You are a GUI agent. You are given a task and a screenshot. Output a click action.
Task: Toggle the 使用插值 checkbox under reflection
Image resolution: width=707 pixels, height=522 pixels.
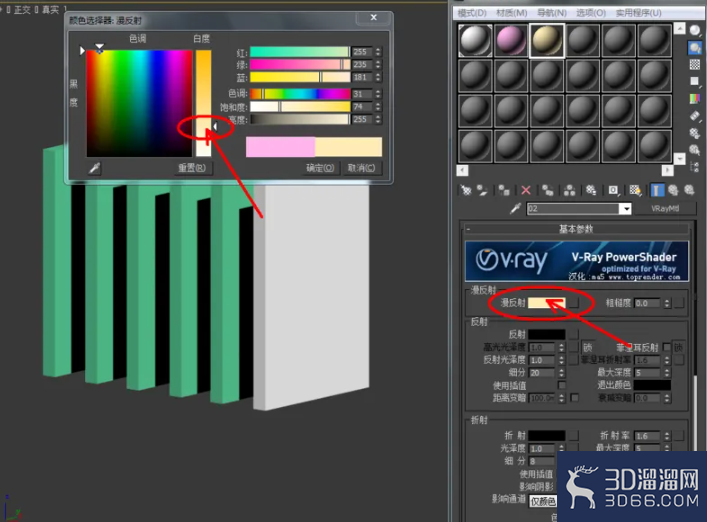click(x=561, y=385)
